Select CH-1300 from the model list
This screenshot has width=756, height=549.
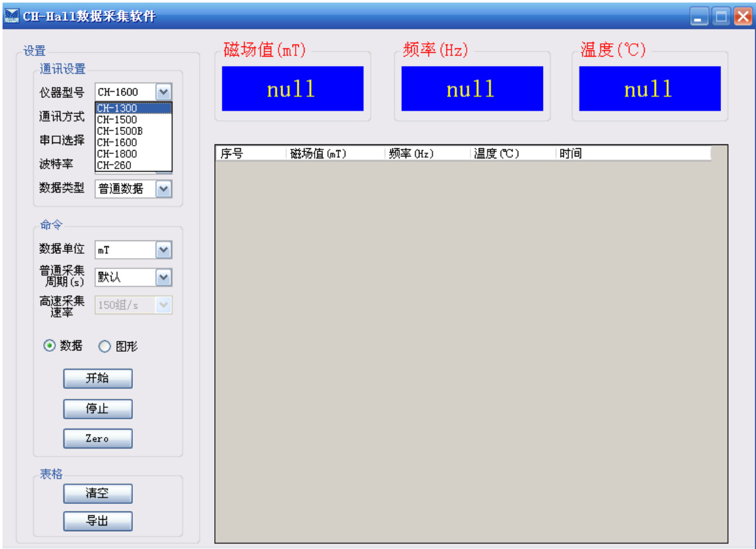134,108
